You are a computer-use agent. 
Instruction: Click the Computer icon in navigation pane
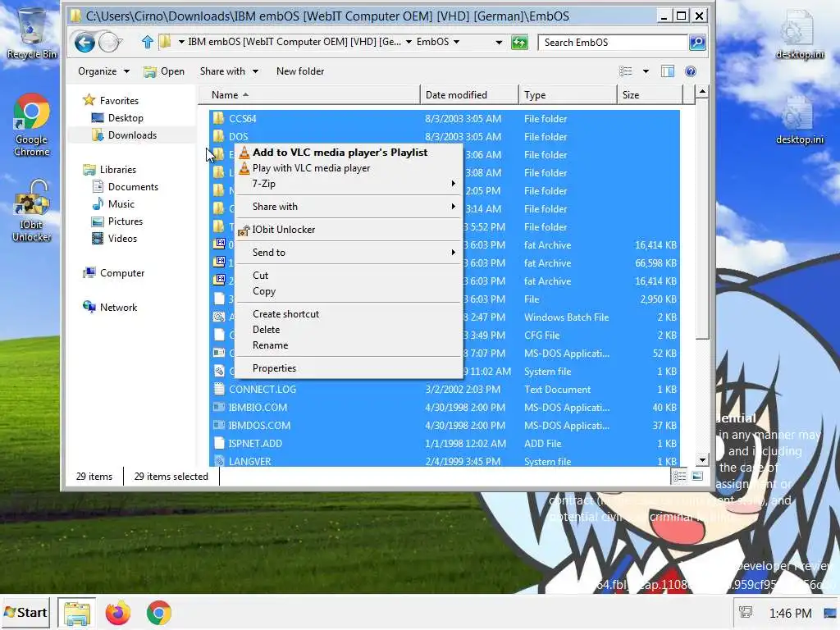(89, 272)
